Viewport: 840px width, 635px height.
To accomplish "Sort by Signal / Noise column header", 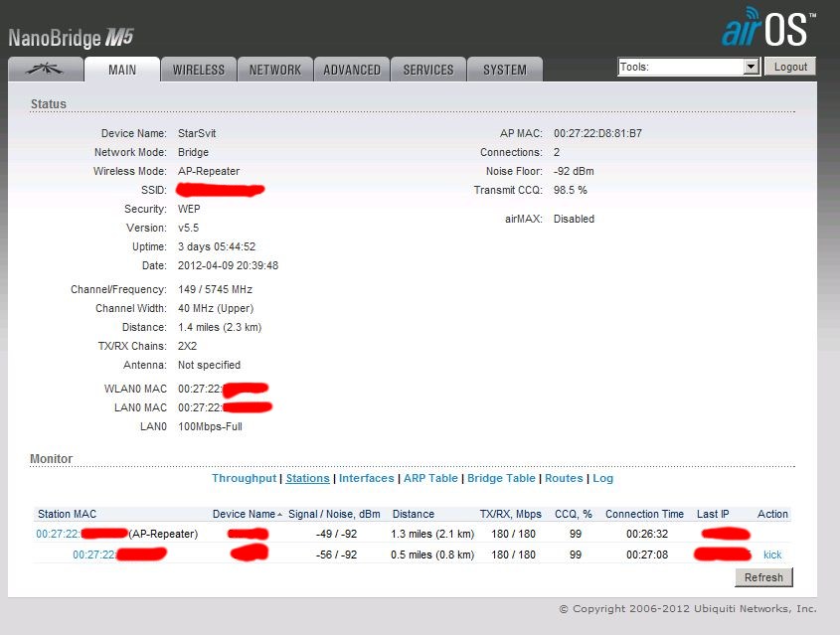I will pos(334,514).
